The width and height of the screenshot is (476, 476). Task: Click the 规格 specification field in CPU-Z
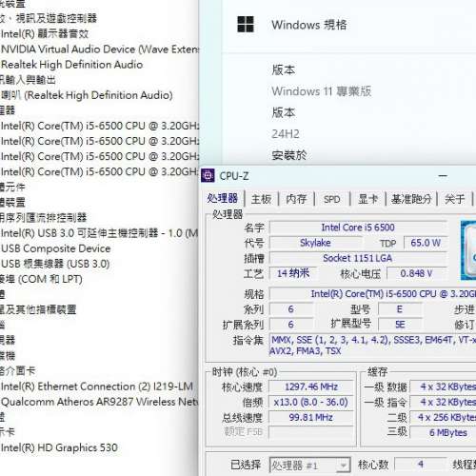tap(373, 294)
